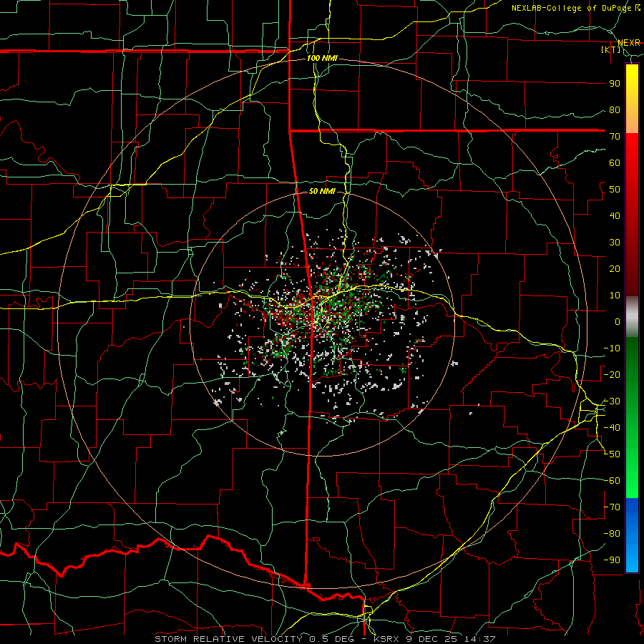Image resolution: width=644 pixels, height=644 pixels.
Task: Select the positive 30 scale value
Action: click(x=615, y=243)
